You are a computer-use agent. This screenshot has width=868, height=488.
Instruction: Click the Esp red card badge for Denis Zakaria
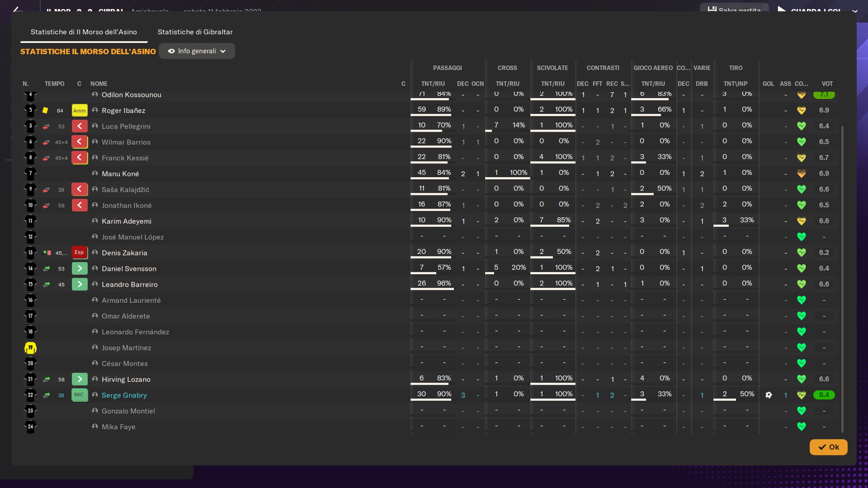[80, 253]
